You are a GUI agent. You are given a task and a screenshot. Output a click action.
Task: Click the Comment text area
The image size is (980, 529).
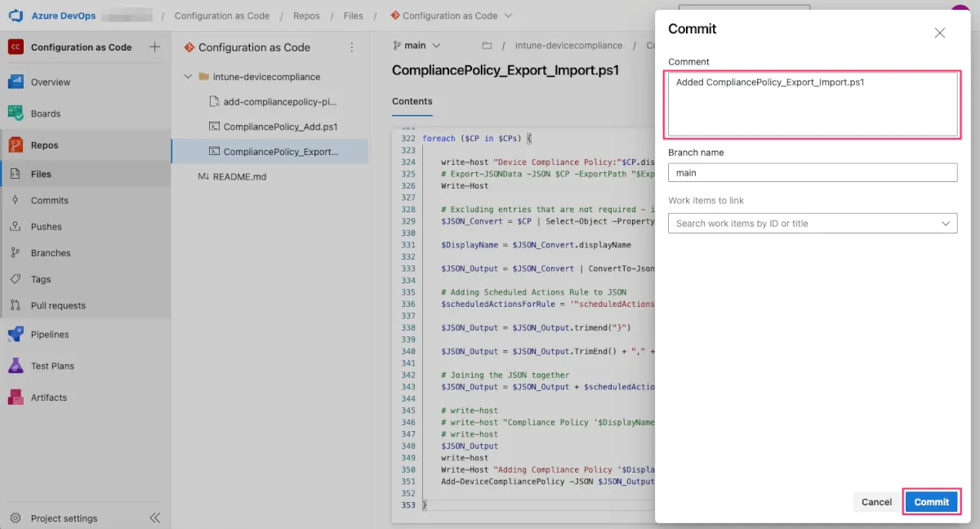tap(812, 104)
